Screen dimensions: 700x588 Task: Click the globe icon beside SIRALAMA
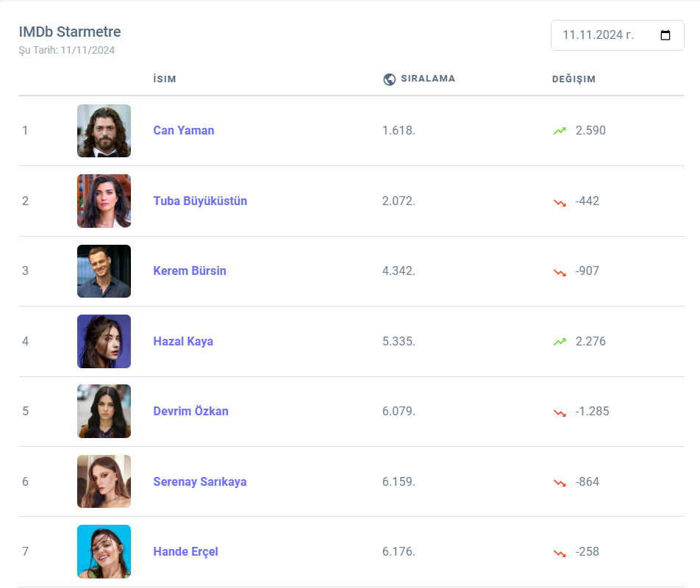(x=390, y=79)
